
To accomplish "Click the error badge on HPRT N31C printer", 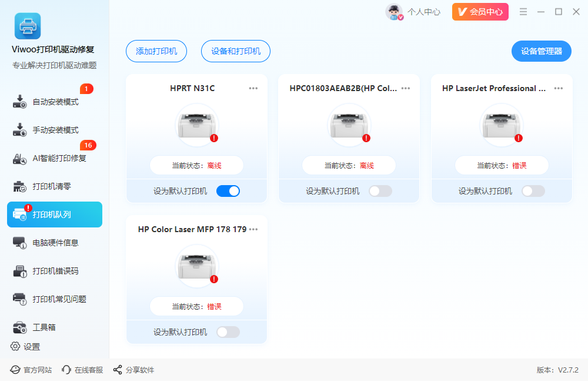I will [214, 138].
